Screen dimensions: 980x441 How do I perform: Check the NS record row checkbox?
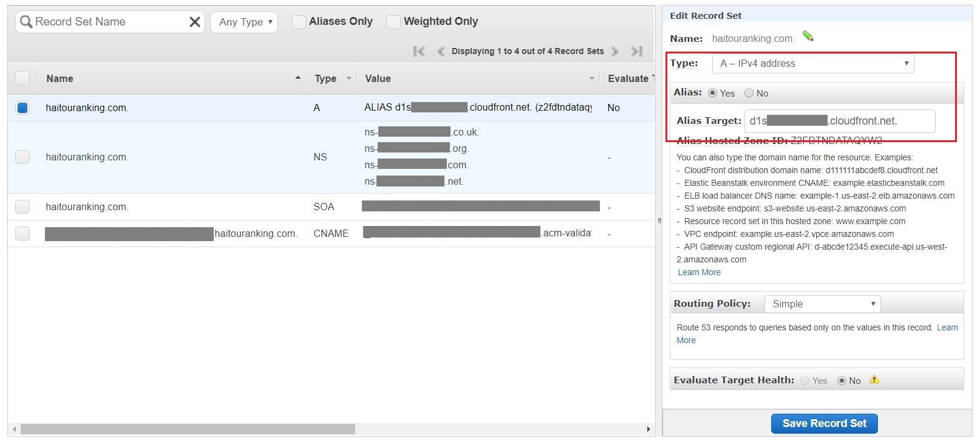click(22, 157)
